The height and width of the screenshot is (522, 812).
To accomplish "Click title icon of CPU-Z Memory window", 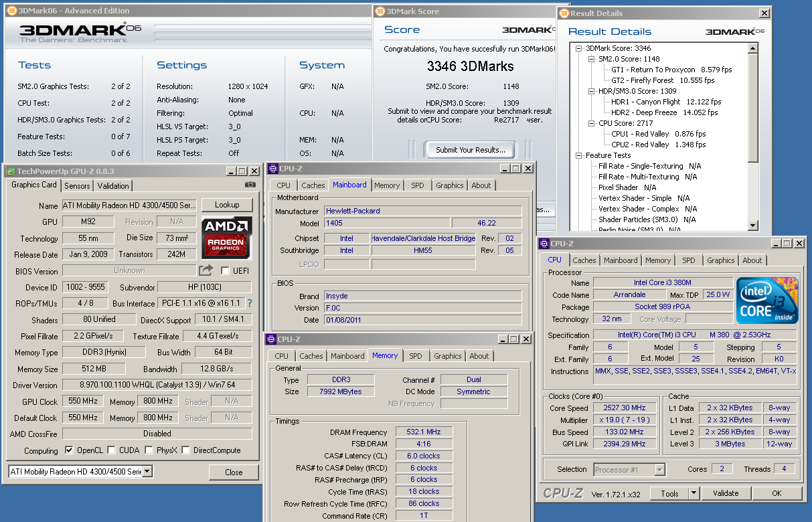I will (x=271, y=339).
